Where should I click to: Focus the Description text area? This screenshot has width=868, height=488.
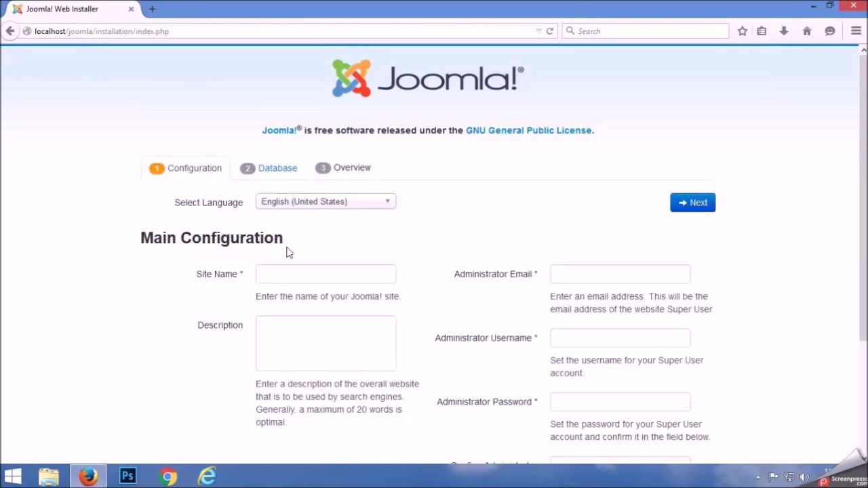click(325, 343)
